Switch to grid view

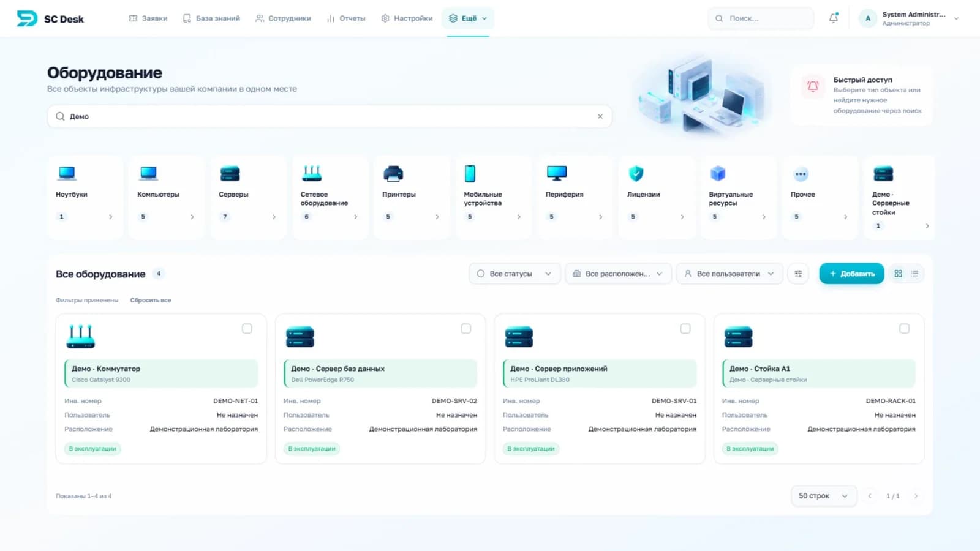(x=899, y=274)
